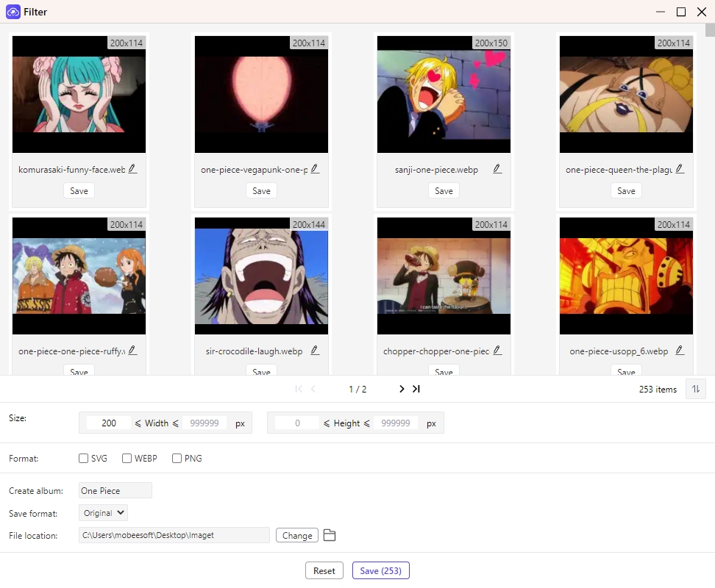Select chopper and luffy drinking thumbnail

[444, 276]
